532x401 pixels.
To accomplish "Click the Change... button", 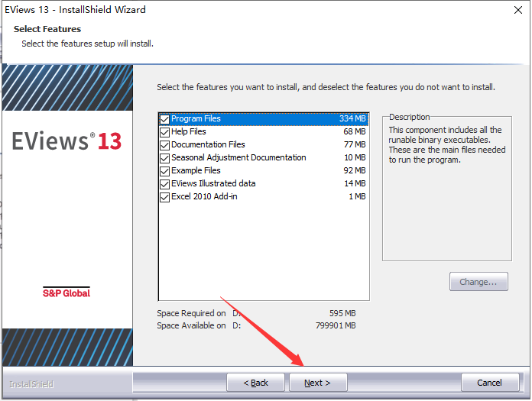I will coord(478,282).
